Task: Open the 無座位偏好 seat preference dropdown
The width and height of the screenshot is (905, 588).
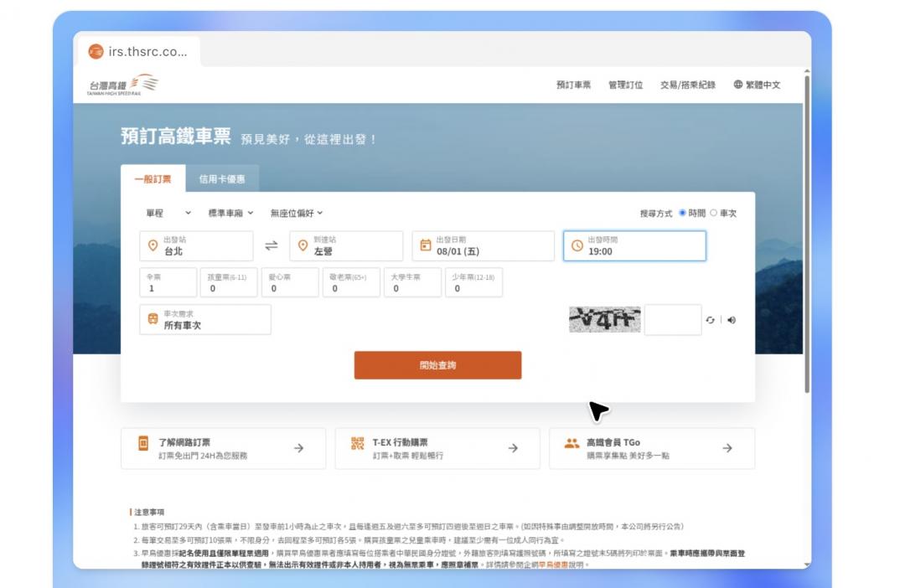Action: [x=296, y=214]
